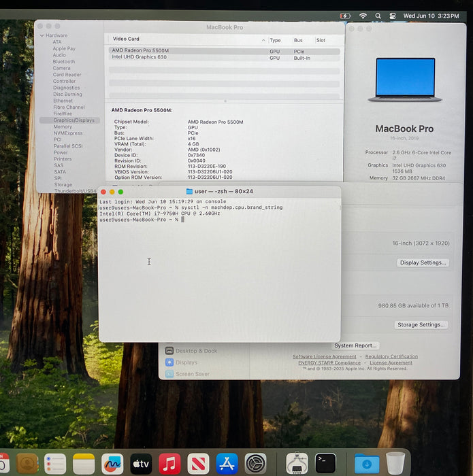The height and width of the screenshot is (476, 473).
Task: Open the standalone License Agreement link
Action: tap(391, 362)
